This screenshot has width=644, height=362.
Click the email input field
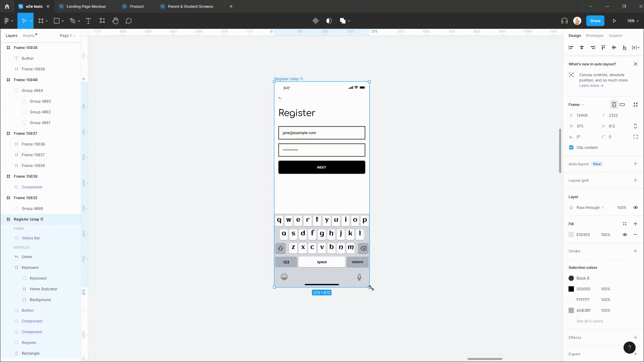click(x=322, y=133)
